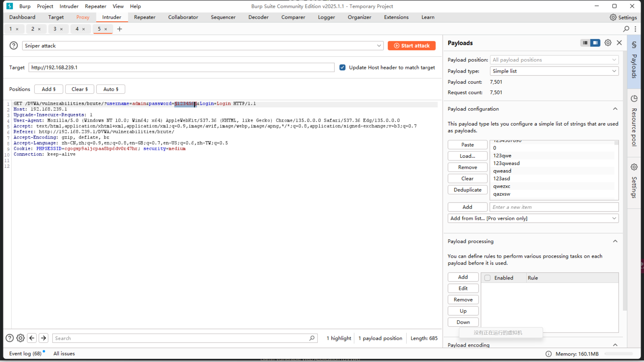Image resolution: width=644 pixels, height=362 pixels.
Task: Open editor search settings gear
Action: [x=20, y=338]
